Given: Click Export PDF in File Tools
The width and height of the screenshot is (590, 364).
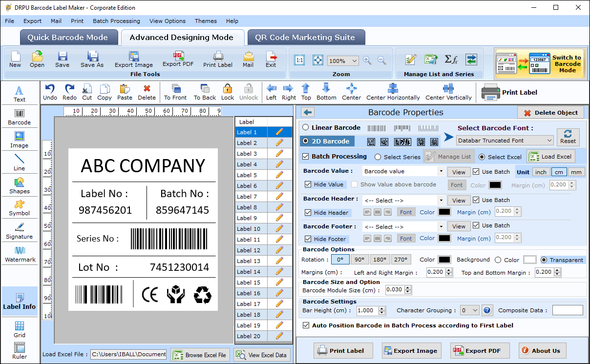Looking at the screenshot, I should click(x=178, y=59).
